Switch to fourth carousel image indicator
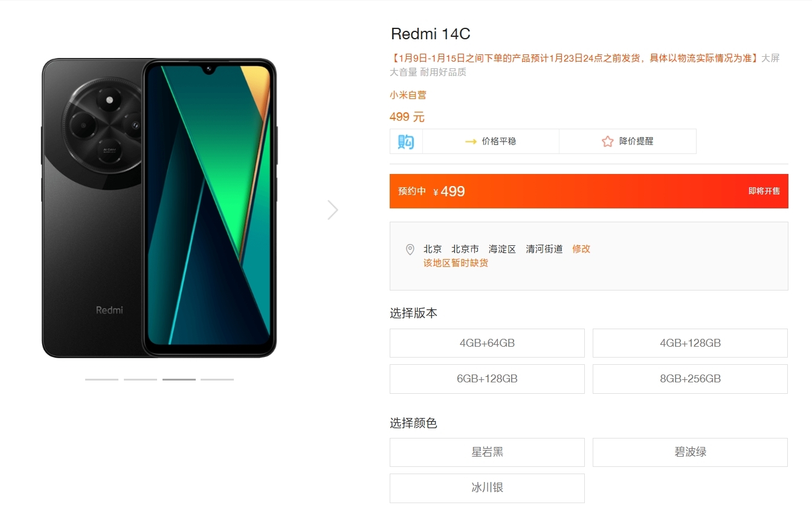This screenshot has width=812, height=511. (217, 379)
